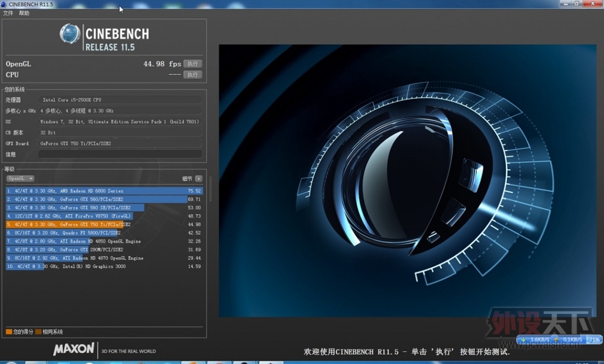Run the CPU test with 执行

[x=193, y=75]
